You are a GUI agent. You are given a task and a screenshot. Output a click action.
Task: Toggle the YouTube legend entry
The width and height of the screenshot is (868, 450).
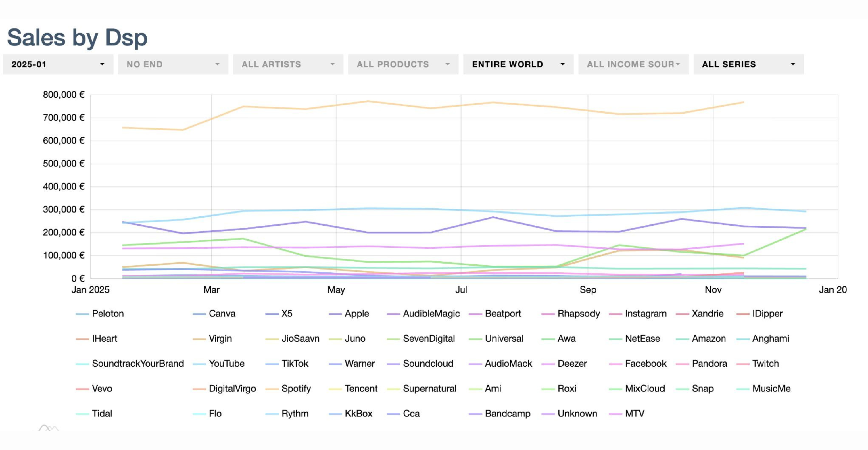click(x=226, y=364)
